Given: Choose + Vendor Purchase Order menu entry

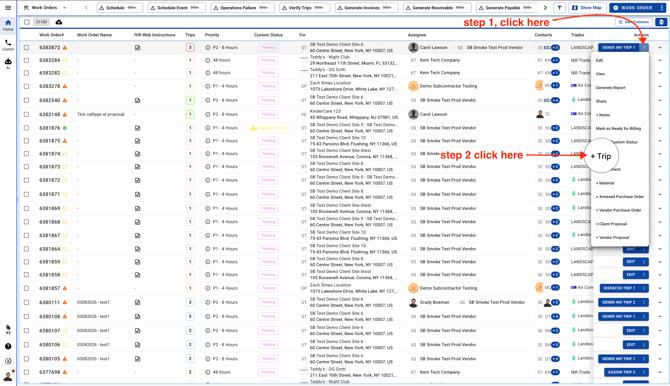Looking at the screenshot, I should [x=620, y=210].
